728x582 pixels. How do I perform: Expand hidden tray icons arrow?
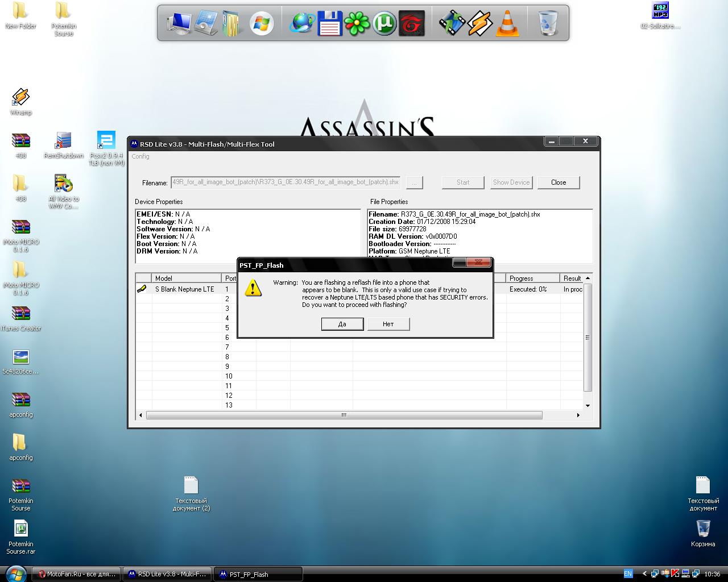644,574
